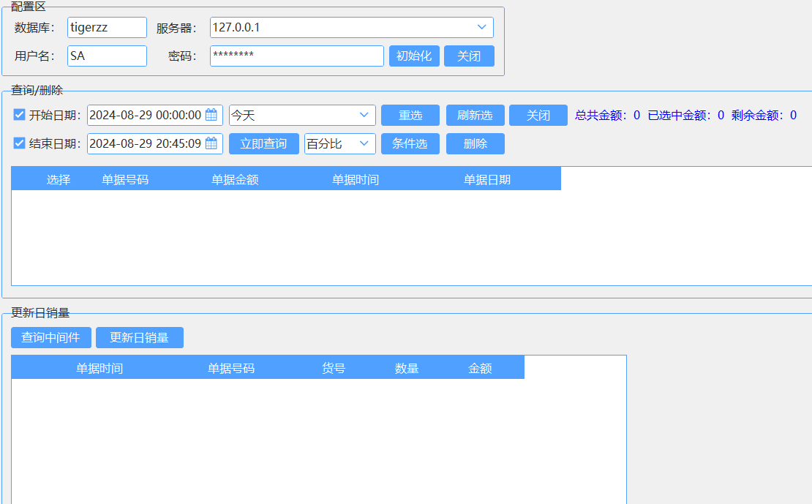Expand the 服务器 dropdown list
This screenshot has width=812, height=504.
point(481,28)
